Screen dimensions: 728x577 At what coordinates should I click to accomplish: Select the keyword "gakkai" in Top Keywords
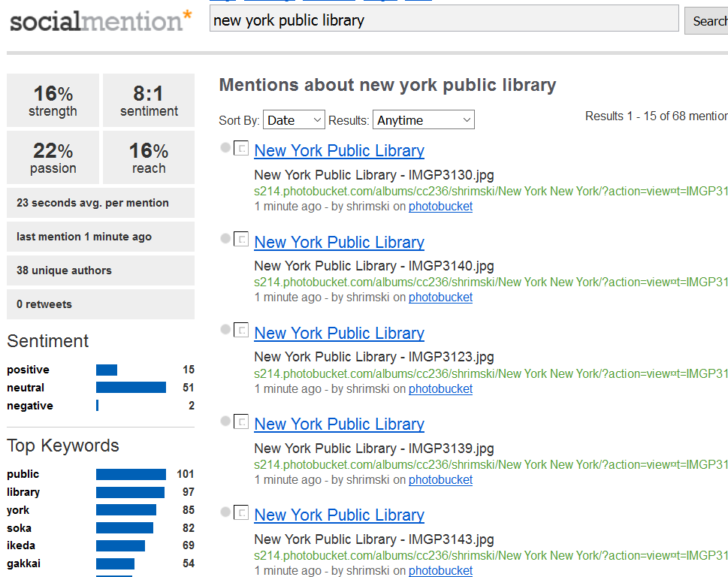click(x=24, y=563)
